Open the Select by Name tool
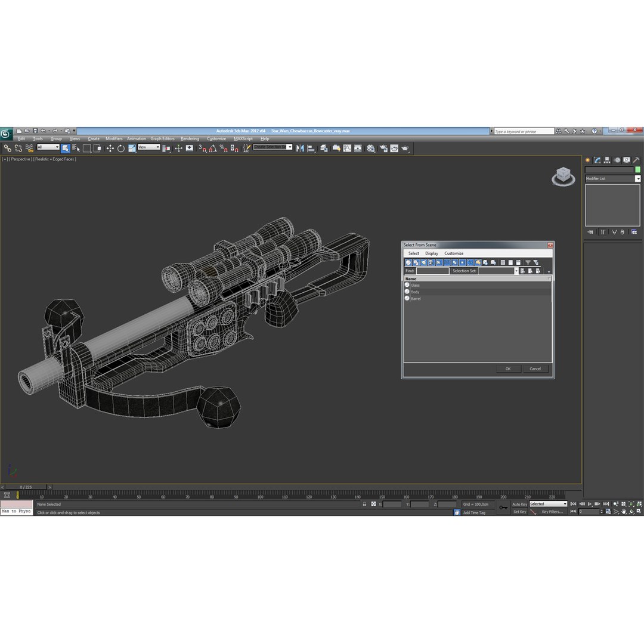Image resolution: width=644 pixels, height=644 pixels. (x=76, y=148)
